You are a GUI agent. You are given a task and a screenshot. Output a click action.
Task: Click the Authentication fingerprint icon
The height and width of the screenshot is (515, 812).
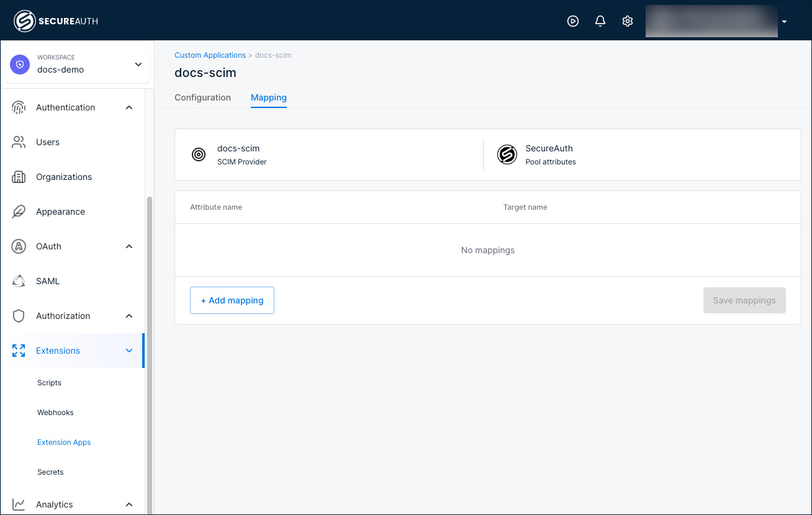19,107
